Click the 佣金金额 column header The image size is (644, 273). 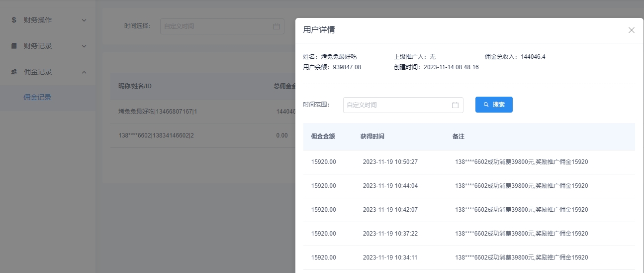[323, 136]
